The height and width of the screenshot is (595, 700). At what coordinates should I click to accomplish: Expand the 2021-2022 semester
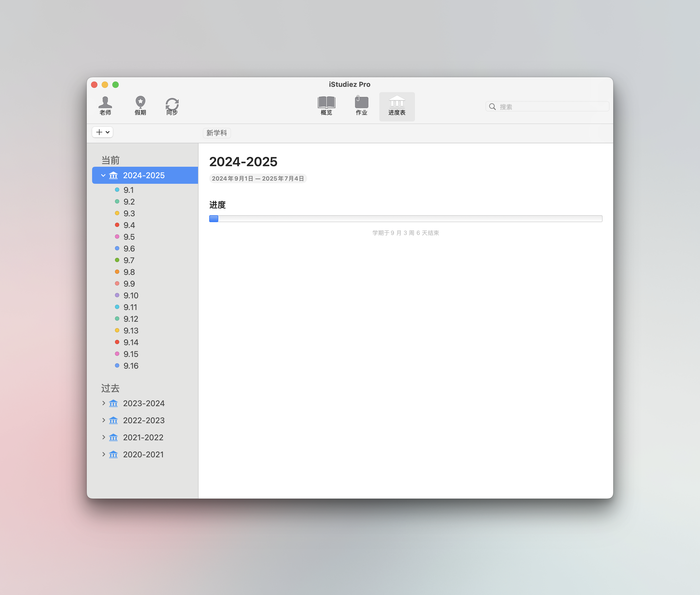[104, 437]
